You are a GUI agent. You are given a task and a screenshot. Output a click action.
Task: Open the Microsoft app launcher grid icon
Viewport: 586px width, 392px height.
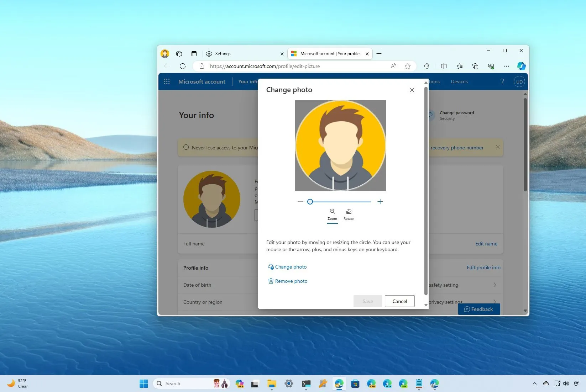(x=167, y=81)
